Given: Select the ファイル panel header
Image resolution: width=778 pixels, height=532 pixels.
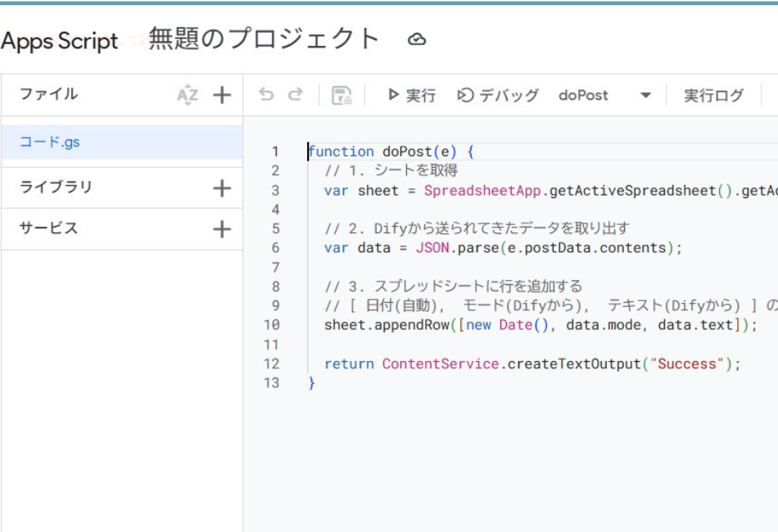Looking at the screenshot, I should [x=49, y=94].
